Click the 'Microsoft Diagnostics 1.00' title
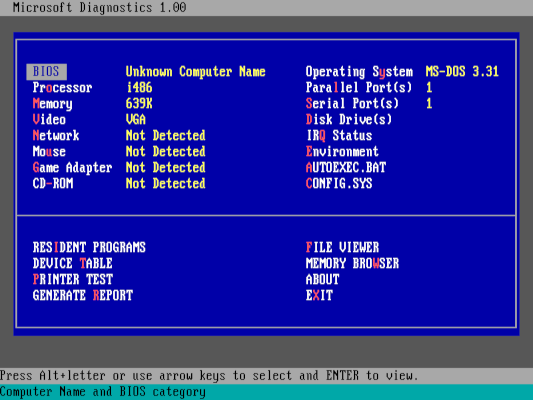 coord(99,7)
